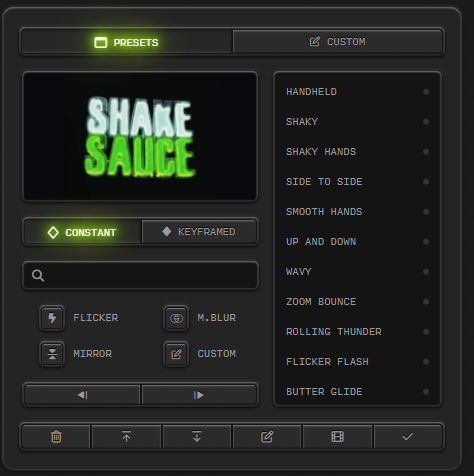Click the checkmark apply icon
This screenshot has width=474, height=476.
pyautogui.click(x=408, y=436)
